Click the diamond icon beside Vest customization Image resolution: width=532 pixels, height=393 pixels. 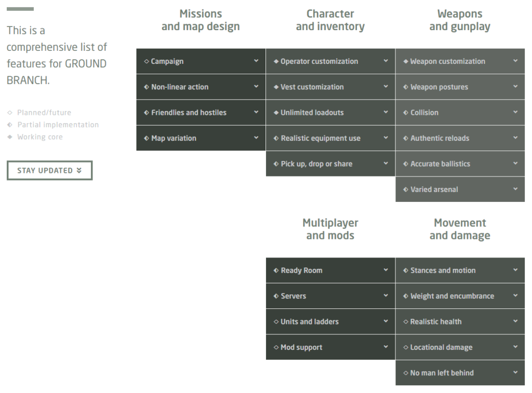tap(276, 87)
